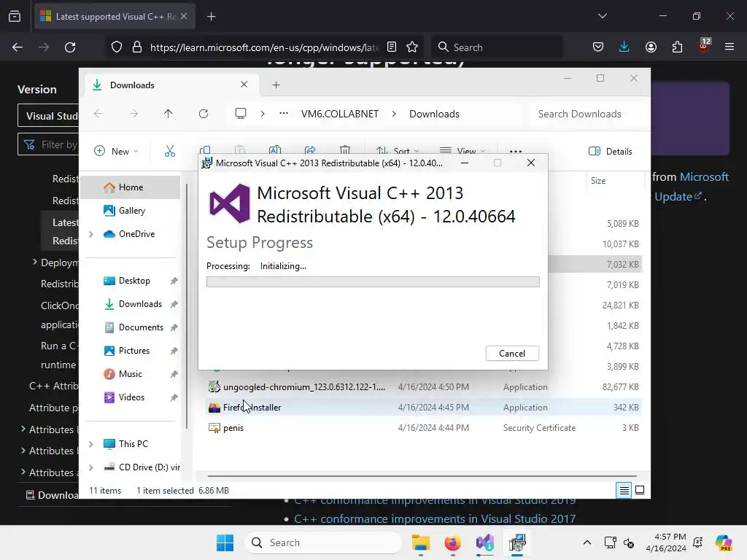The width and height of the screenshot is (747, 560).
Task: Expand the This PC tree node
Action: [91, 444]
